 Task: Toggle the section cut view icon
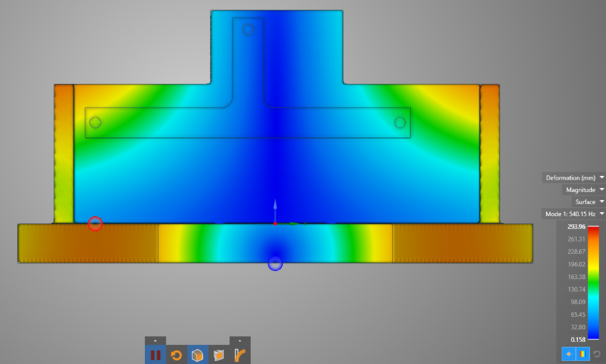218,355
